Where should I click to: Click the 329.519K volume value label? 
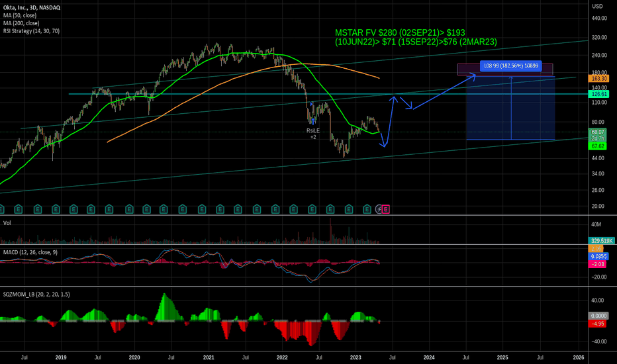[601, 240]
